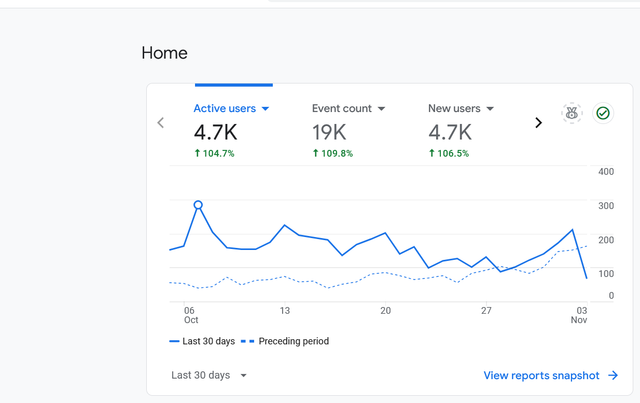Screen dimensions: 640x403
Task: Click the Home page heading
Action: (x=164, y=53)
